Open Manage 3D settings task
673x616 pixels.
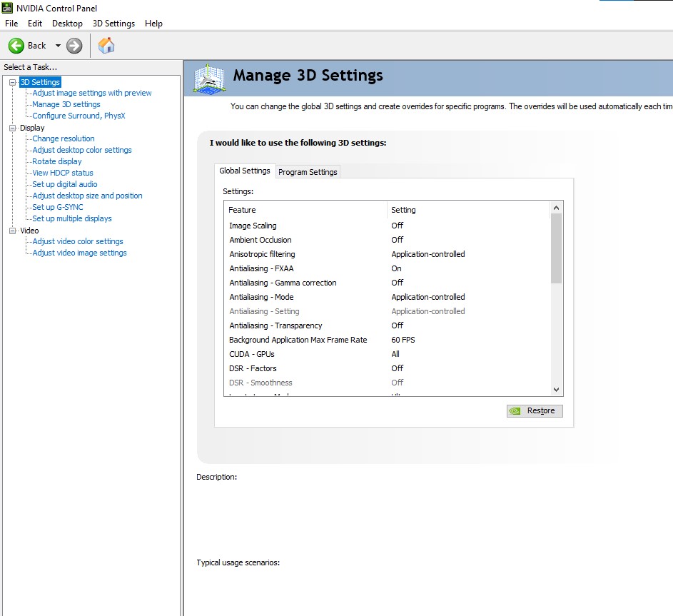pyautogui.click(x=66, y=104)
